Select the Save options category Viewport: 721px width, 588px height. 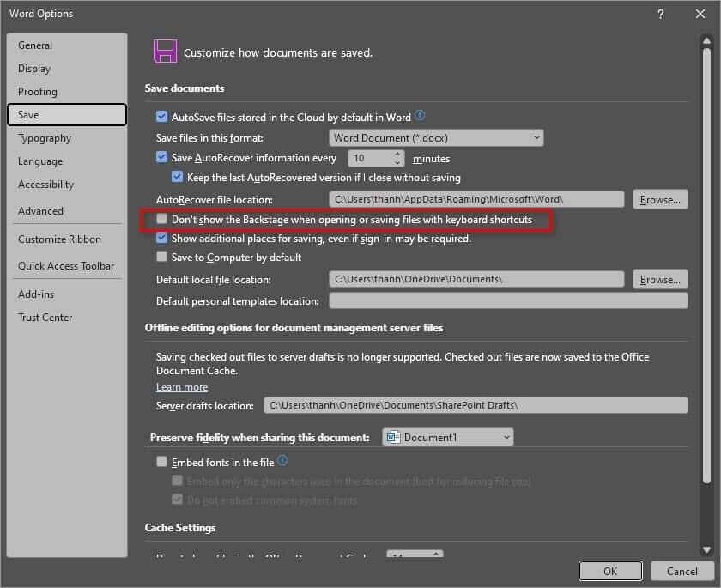click(x=67, y=114)
